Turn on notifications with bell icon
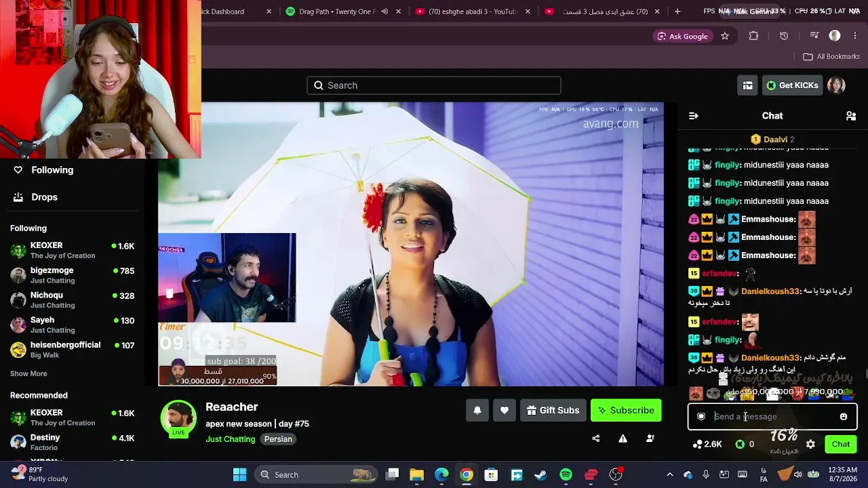This screenshot has height=488, width=868. click(x=477, y=410)
